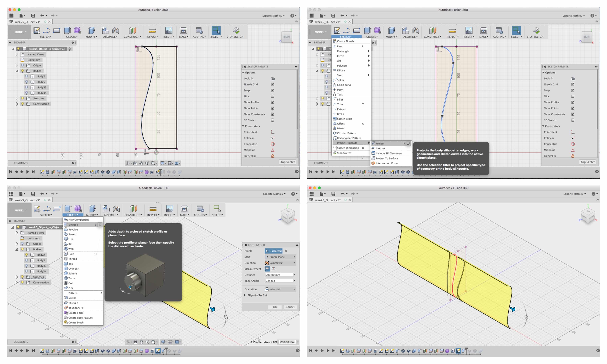Apply Midpoint constraint in top-right Sketch Palette

pyautogui.click(x=573, y=150)
